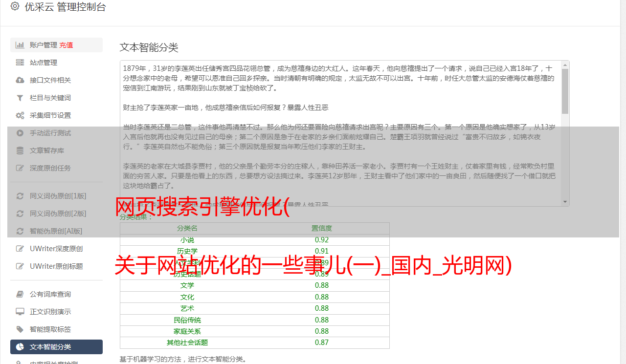Viewport: 626px width, 364px height.
Task: Click the bar chart icon for 账户管理
Action: (20, 45)
